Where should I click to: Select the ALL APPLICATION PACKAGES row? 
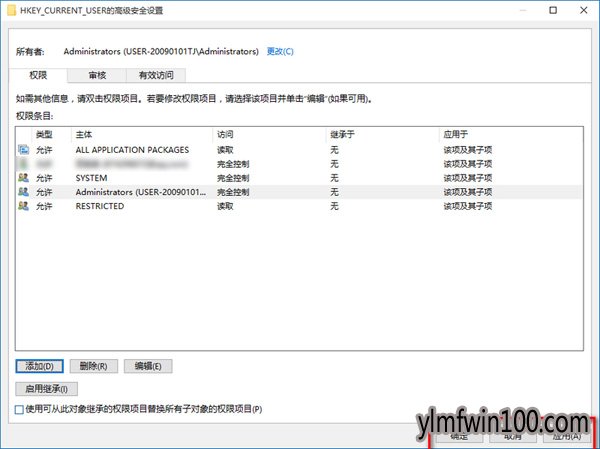coord(299,150)
